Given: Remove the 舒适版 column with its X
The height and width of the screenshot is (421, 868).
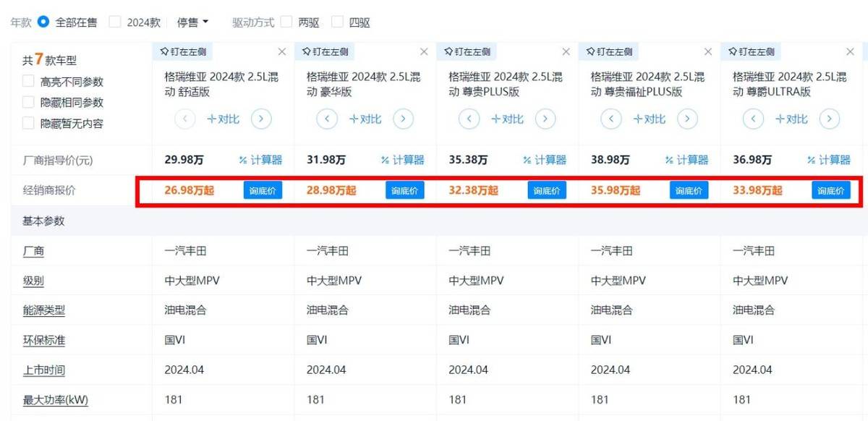Looking at the screenshot, I should click(x=282, y=52).
